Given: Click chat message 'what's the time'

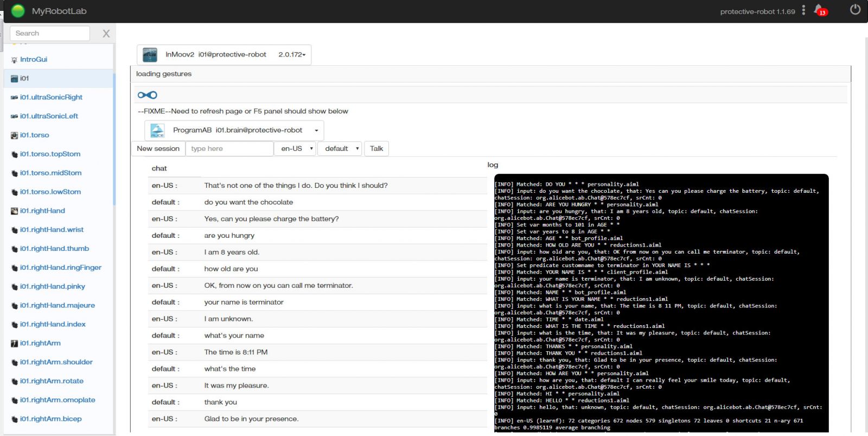Looking at the screenshot, I should [229, 369].
